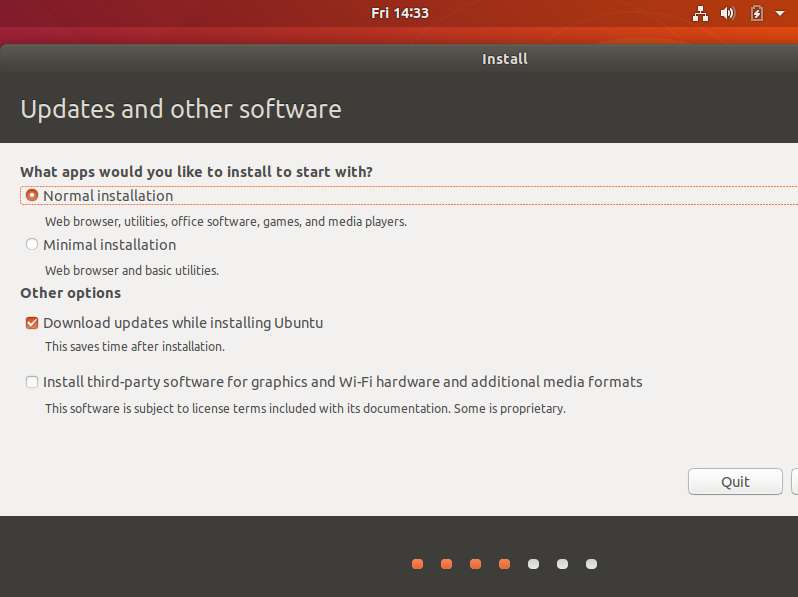Click the partially visible button right of Quit
The width and height of the screenshot is (798, 597).
[794, 481]
